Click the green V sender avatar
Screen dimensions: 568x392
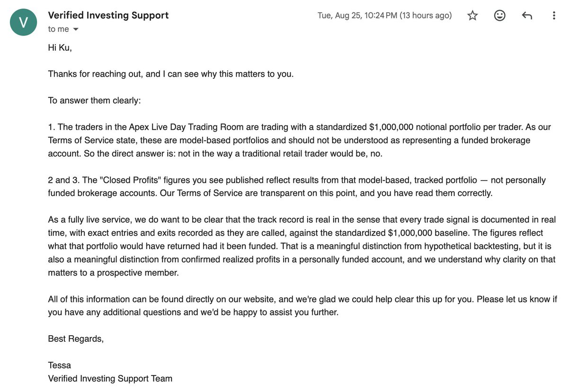[x=23, y=22]
